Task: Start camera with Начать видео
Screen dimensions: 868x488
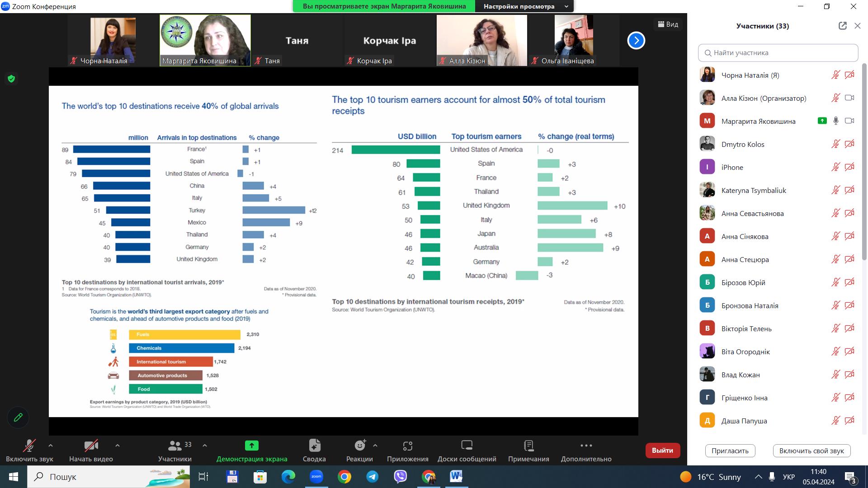Action: coord(91,446)
